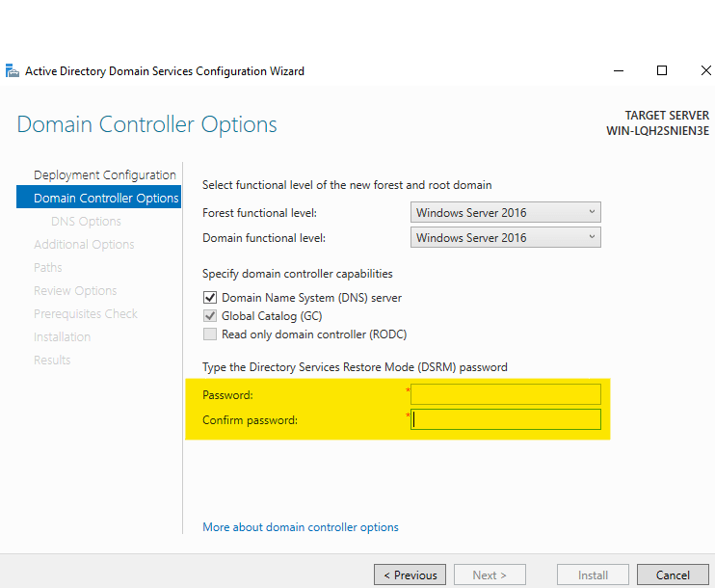Select Prerequisites Check step in sidebar
The image size is (715, 588).
(85, 314)
